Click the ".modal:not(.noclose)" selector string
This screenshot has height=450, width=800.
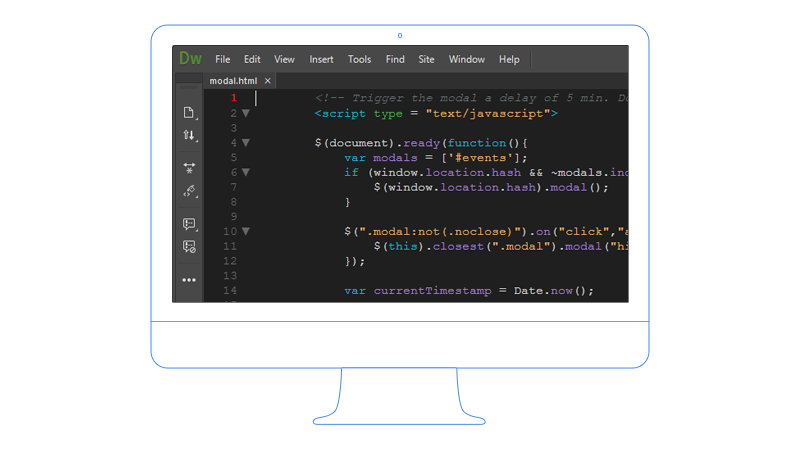[440, 232]
